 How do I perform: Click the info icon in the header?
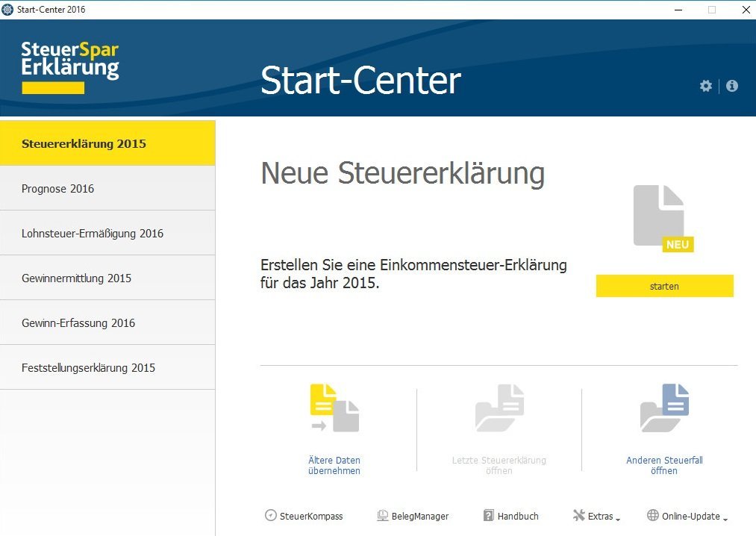732,86
